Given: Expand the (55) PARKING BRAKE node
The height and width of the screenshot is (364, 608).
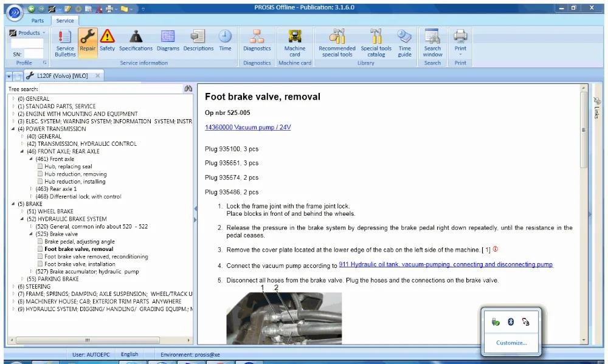Looking at the screenshot, I should (x=22, y=279).
